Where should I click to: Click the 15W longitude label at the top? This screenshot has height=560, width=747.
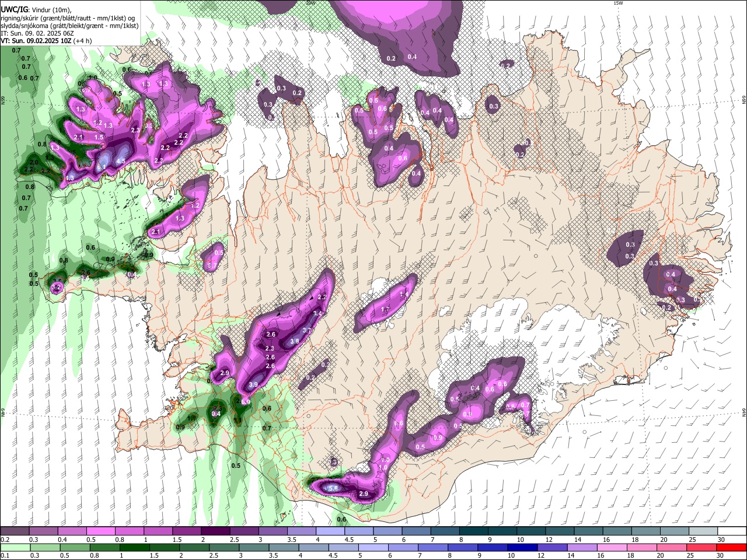tap(618, 3)
